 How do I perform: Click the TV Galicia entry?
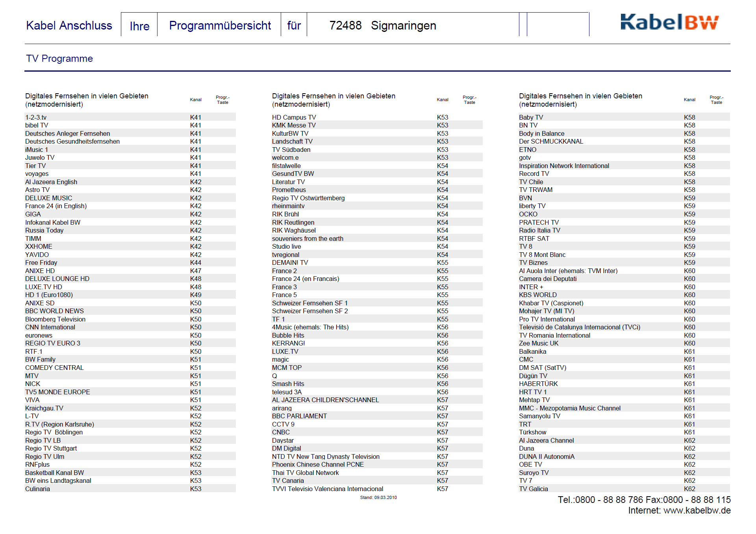[533, 489]
